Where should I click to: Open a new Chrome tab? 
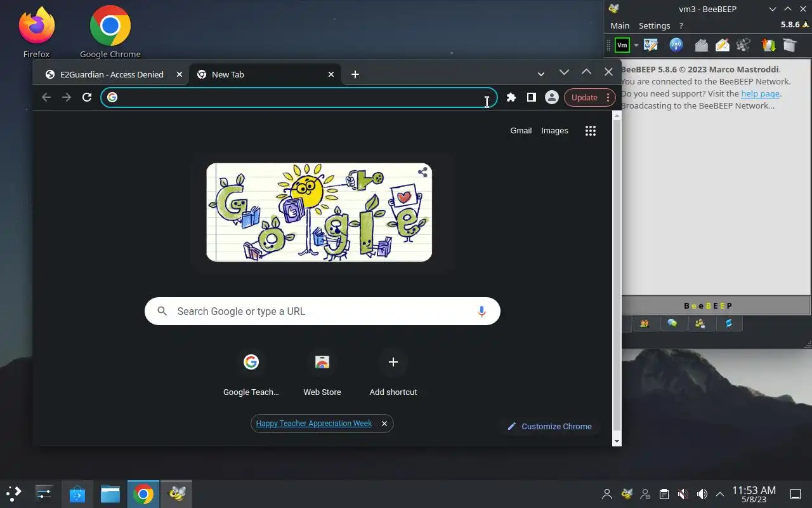point(355,74)
